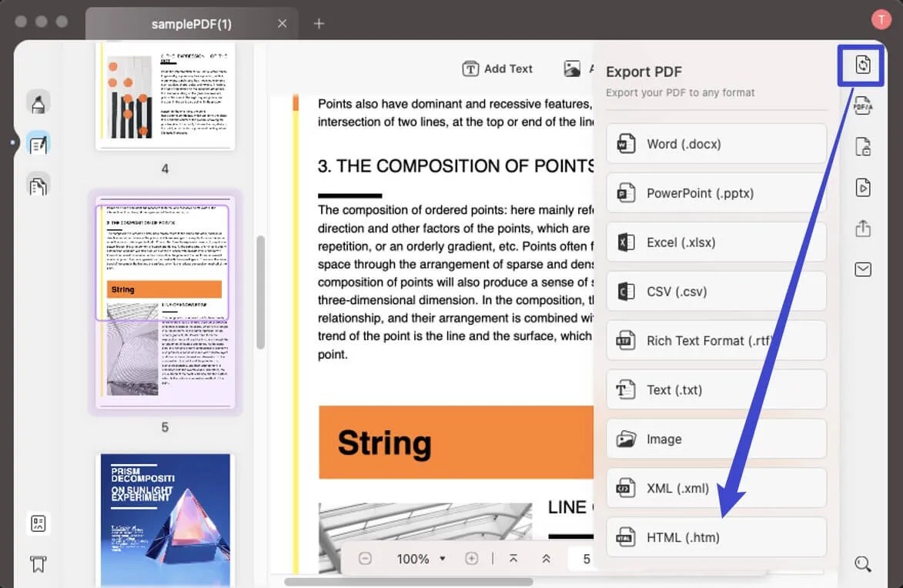Export as PowerPoint (.pptx)
Viewport: 903px width, 588px height.
tap(716, 193)
